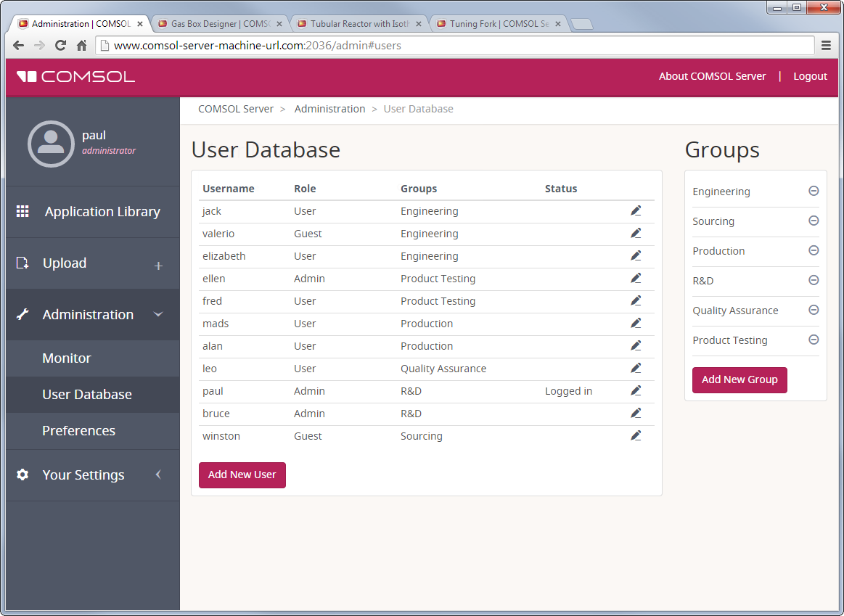Viewport: 844px width, 616px height.
Task: Click the Upload file icon
Action: point(22,263)
